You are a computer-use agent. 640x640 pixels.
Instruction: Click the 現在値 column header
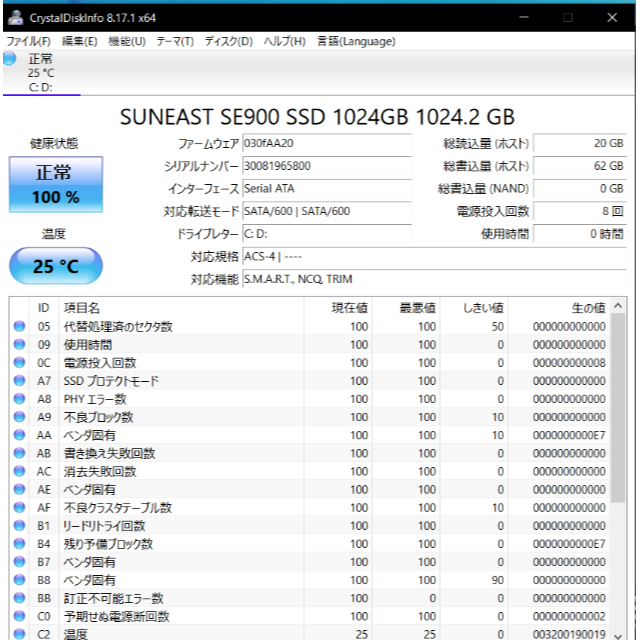338,308
